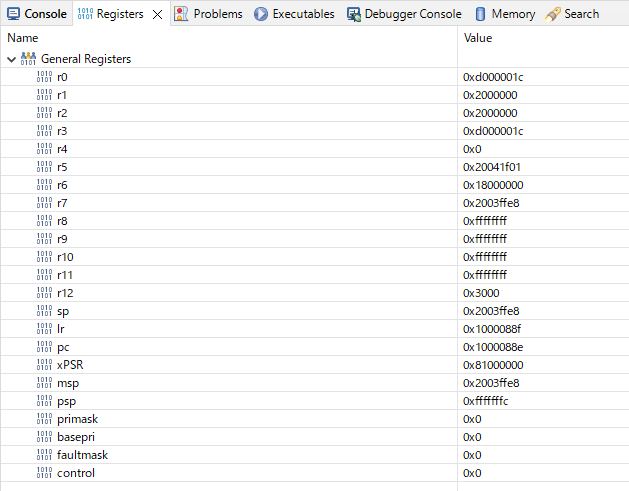
Task: Switch to the Debugger Console tab
Action: tap(412, 14)
